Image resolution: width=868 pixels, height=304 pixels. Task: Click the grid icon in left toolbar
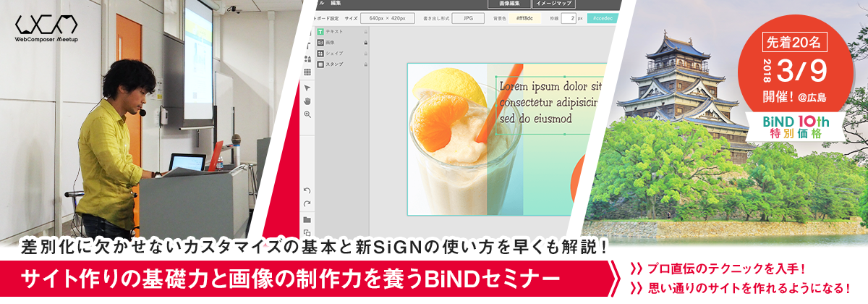click(307, 72)
